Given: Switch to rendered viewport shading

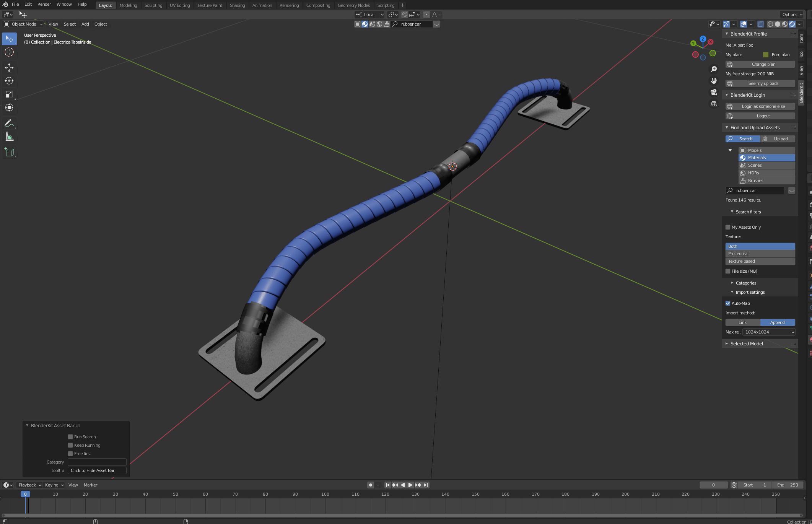Looking at the screenshot, I should click(792, 24).
